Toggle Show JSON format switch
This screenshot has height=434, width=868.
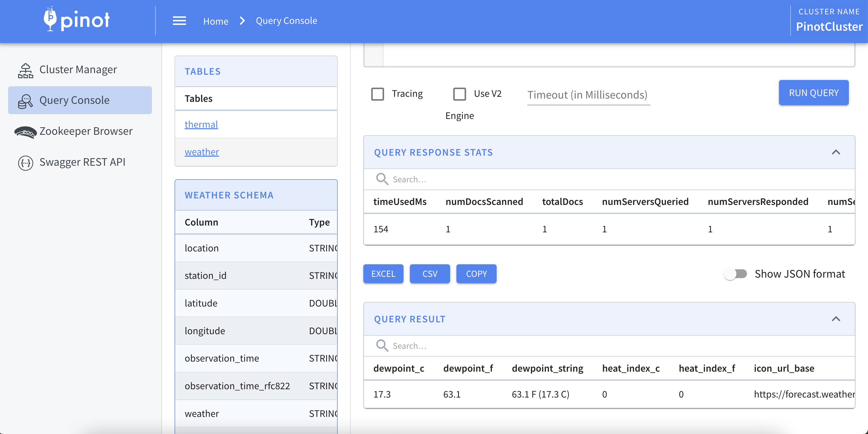[x=735, y=274]
